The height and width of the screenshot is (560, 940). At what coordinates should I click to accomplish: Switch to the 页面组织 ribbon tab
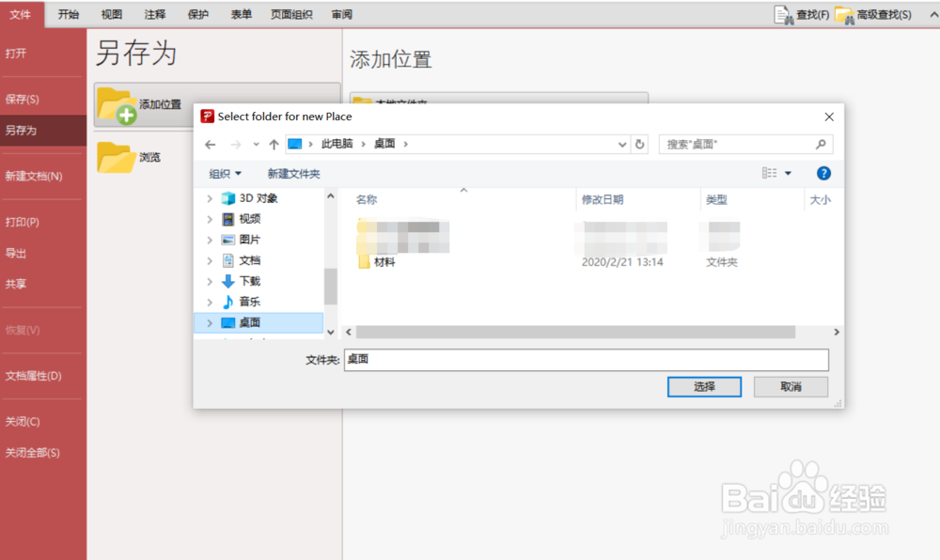[x=290, y=14]
